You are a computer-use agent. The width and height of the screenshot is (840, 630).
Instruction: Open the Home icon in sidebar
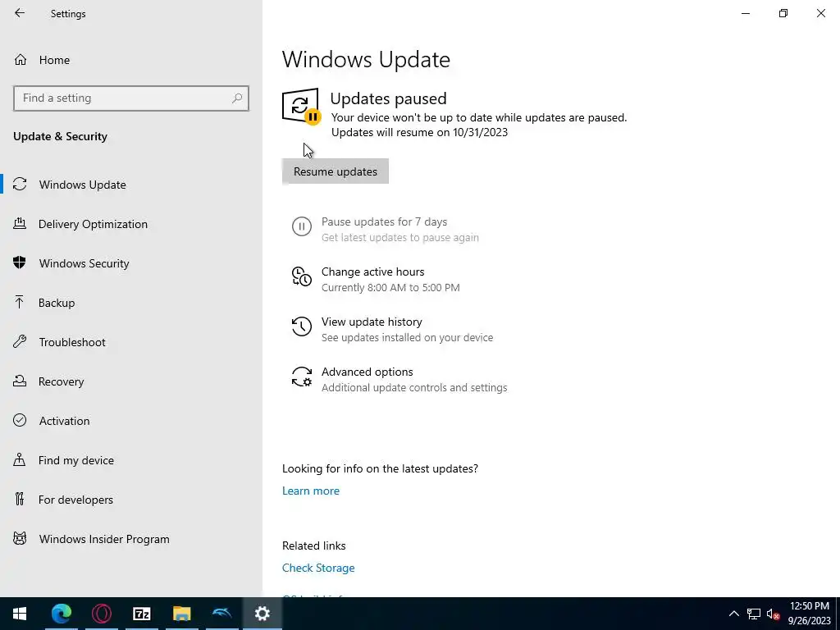pyautogui.click(x=21, y=59)
